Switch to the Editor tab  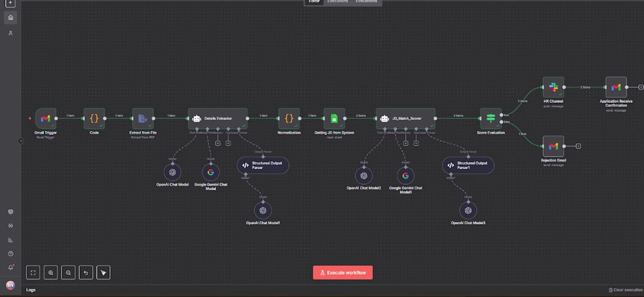point(314,2)
